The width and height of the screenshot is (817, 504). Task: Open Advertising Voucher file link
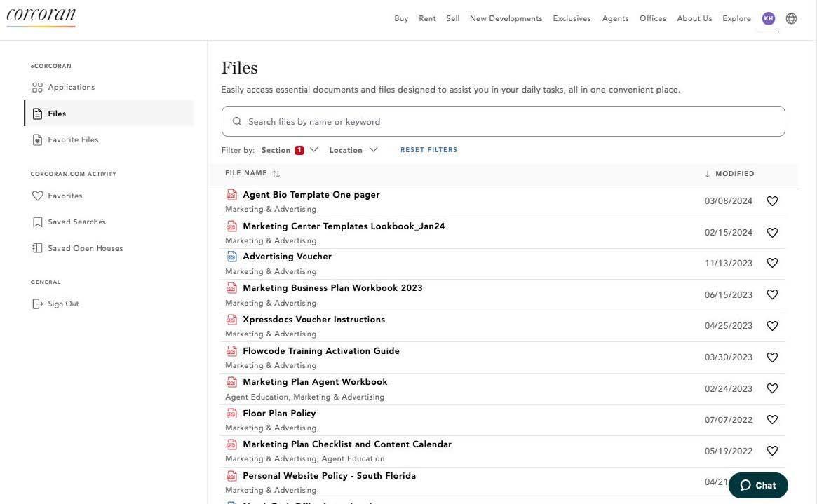287,256
